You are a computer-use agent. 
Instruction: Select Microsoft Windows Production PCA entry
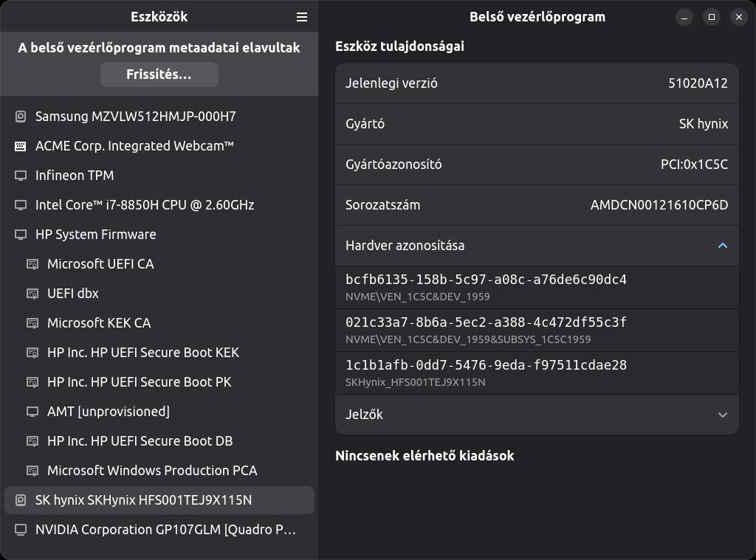tap(151, 471)
